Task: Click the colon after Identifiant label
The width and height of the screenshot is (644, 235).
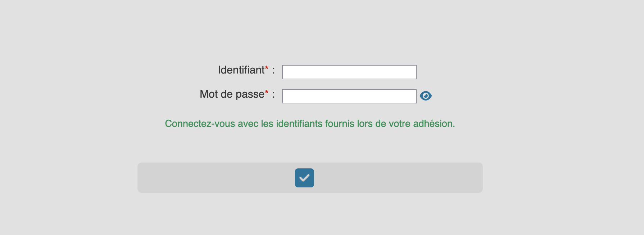Action: tap(273, 70)
